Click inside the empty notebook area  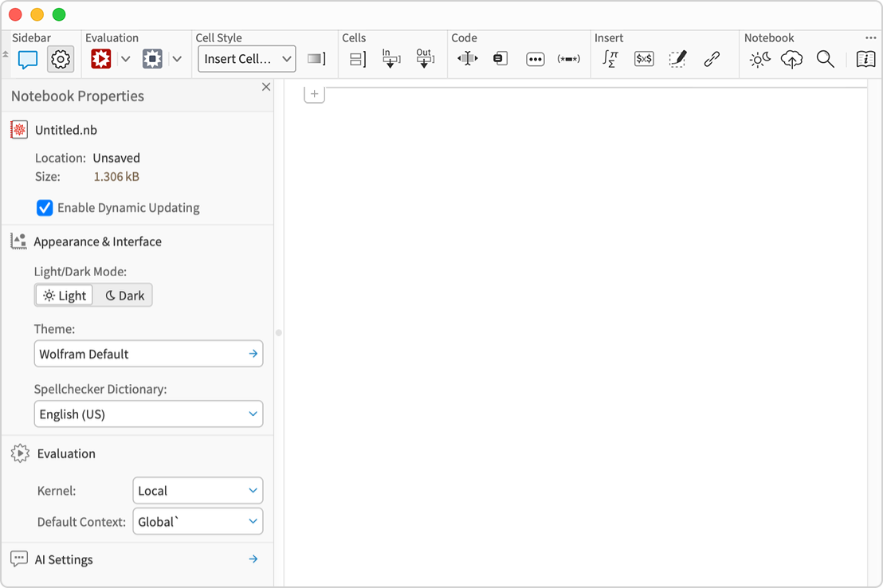[575, 338]
